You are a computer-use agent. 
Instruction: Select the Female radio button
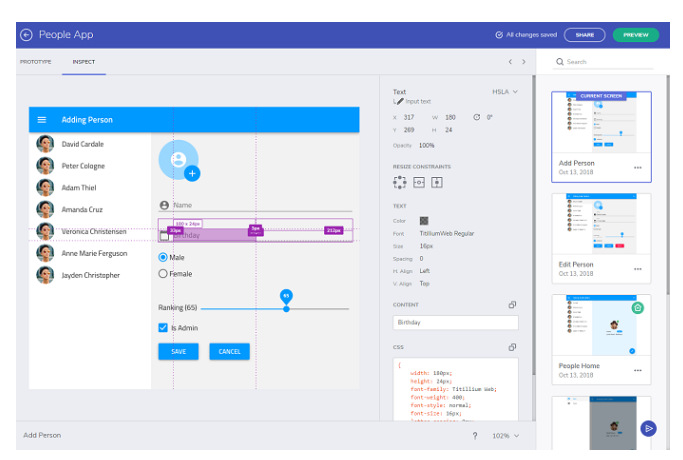coord(163,273)
